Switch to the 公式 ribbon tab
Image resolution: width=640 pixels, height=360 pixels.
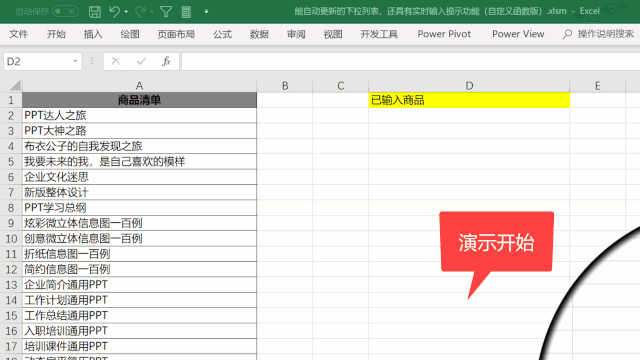click(222, 34)
